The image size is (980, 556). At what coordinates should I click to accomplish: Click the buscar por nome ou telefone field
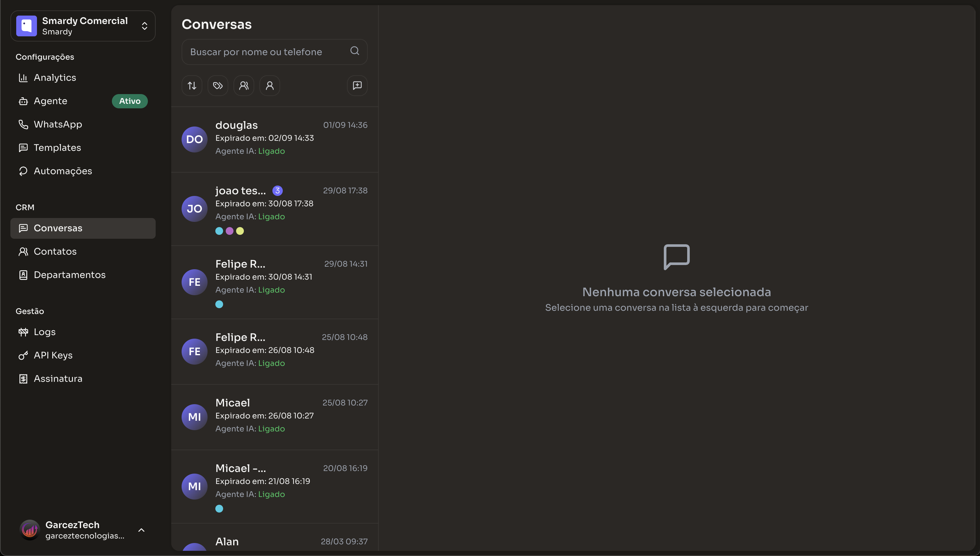[267, 52]
